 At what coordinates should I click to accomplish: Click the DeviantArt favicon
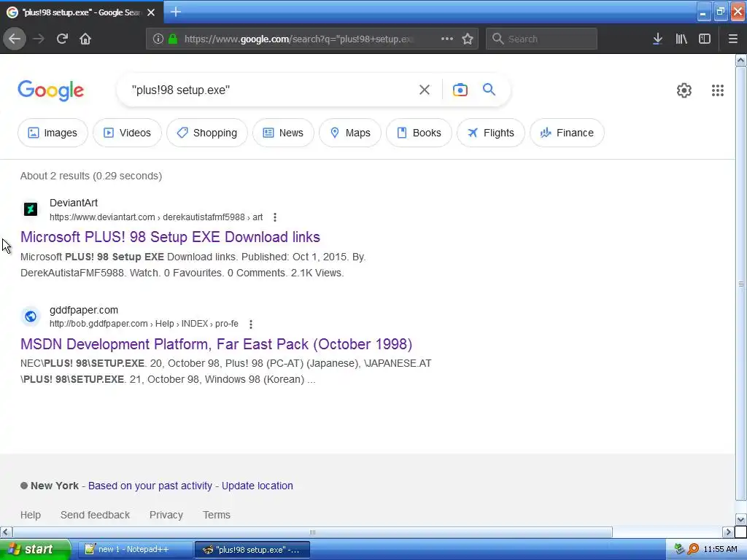(31, 209)
